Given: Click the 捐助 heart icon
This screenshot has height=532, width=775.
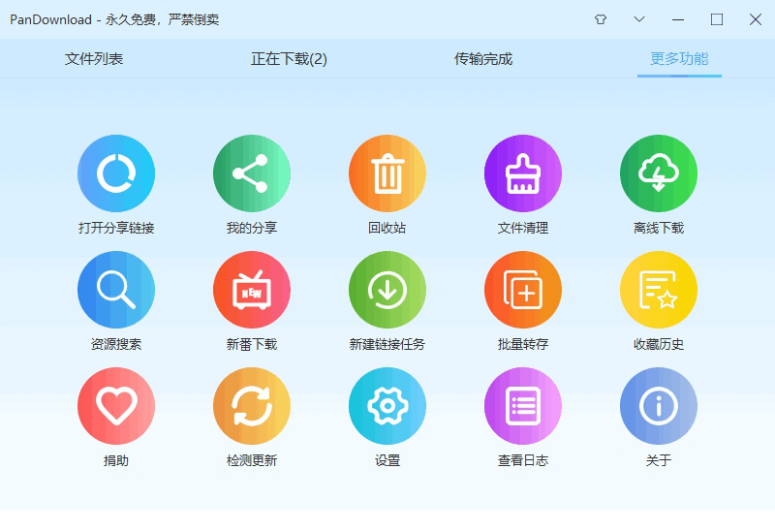Looking at the screenshot, I should coord(116,406).
